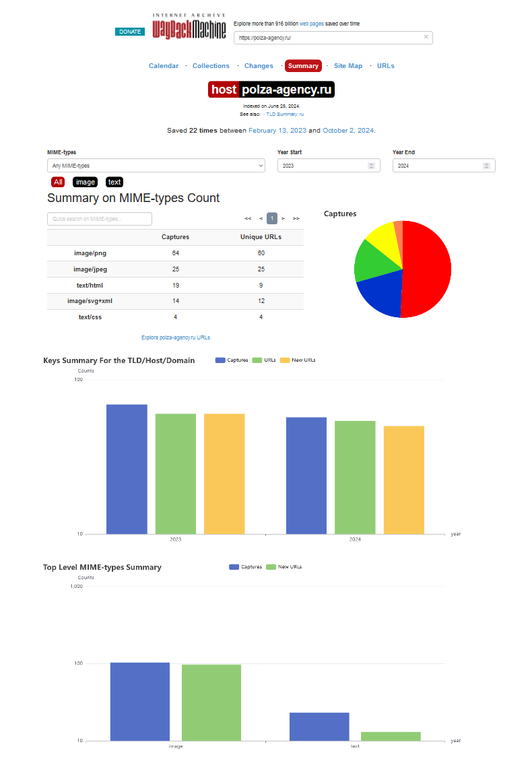Switch to the Calendar tab
Image resolution: width=532 pixels, height=757 pixels.
[x=164, y=65]
